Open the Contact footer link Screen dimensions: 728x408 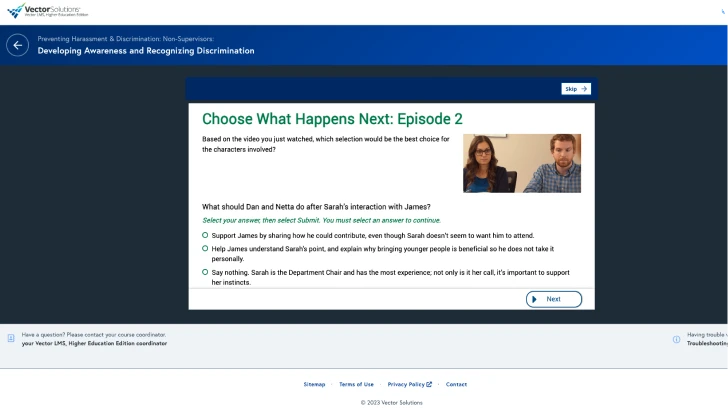pos(456,384)
